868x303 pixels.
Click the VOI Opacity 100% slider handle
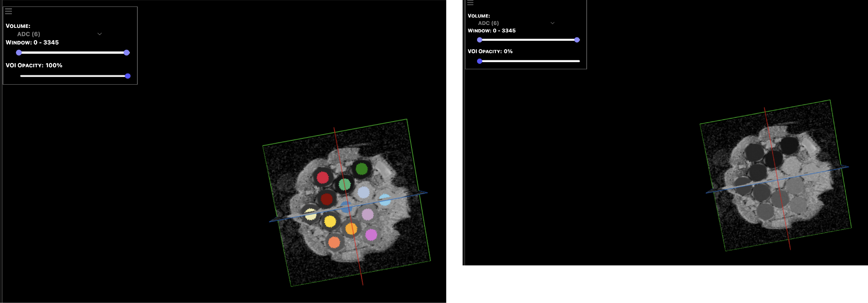pyautogui.click(x=128, y=76)
